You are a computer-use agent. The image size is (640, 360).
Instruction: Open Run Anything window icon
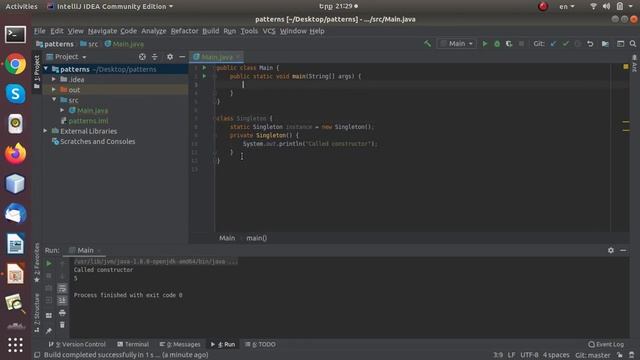(620, 44)
